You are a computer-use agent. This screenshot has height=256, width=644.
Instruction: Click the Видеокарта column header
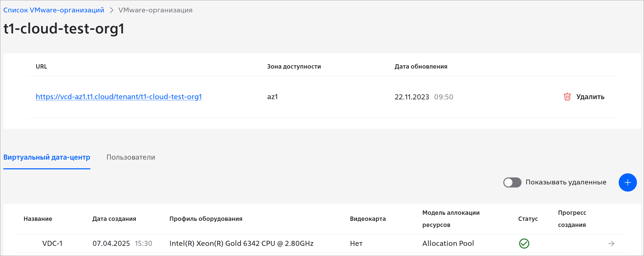[368, 219]
